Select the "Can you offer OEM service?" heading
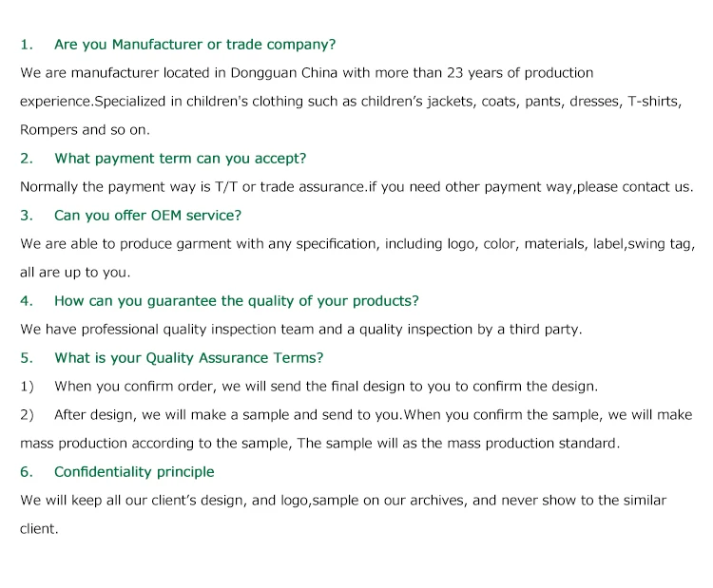The width and height of the screenshot is (713, 588). 147,216
